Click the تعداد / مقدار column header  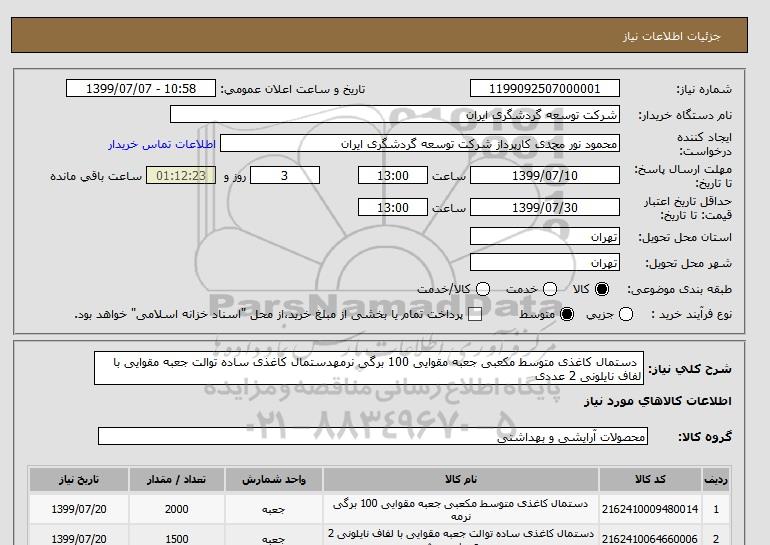click(177, 479)
